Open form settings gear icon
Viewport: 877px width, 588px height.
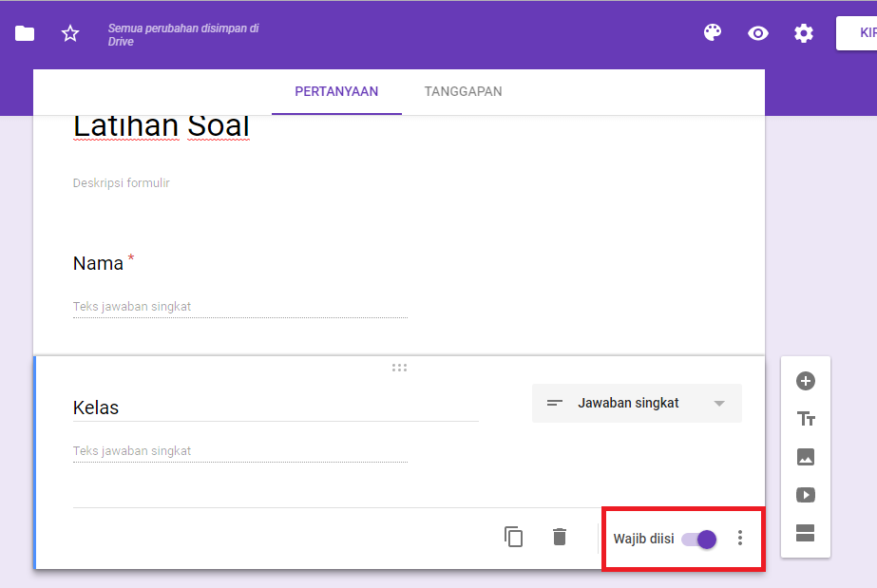click(x=804, y=33)
